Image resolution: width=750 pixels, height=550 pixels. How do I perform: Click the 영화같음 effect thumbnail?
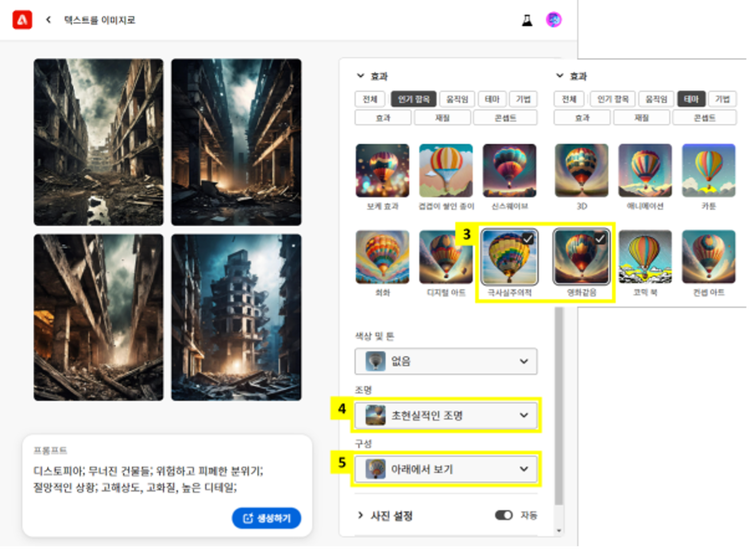tap(581, 257)
